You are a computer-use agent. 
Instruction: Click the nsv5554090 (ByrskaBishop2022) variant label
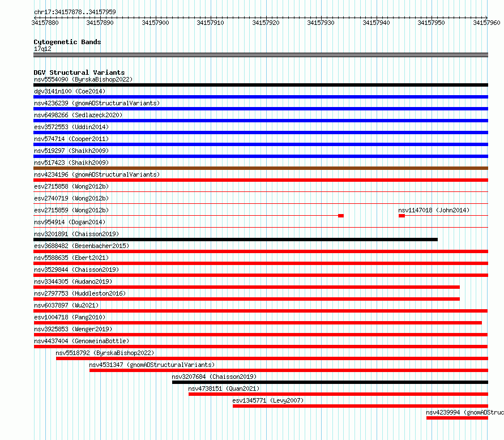pos(83,79)
